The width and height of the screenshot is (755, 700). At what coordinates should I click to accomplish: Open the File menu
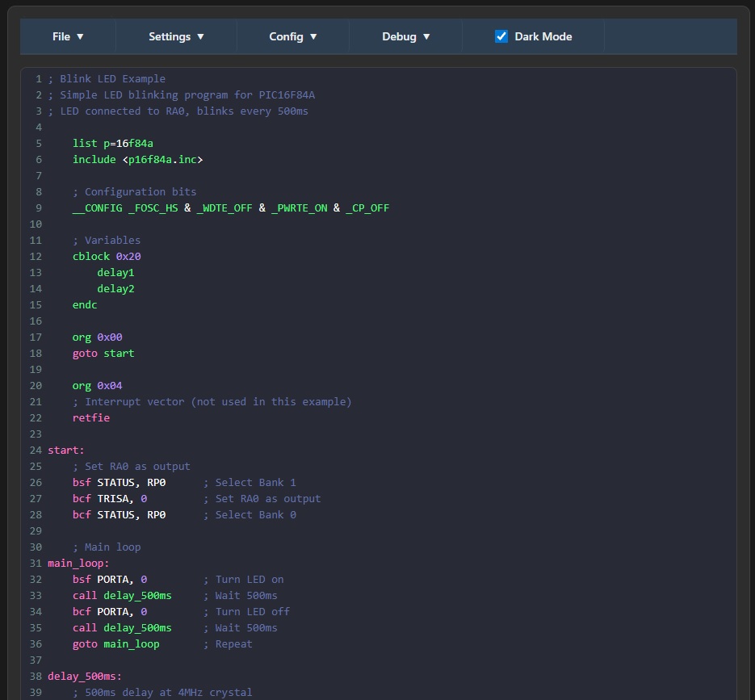[67, 36]
